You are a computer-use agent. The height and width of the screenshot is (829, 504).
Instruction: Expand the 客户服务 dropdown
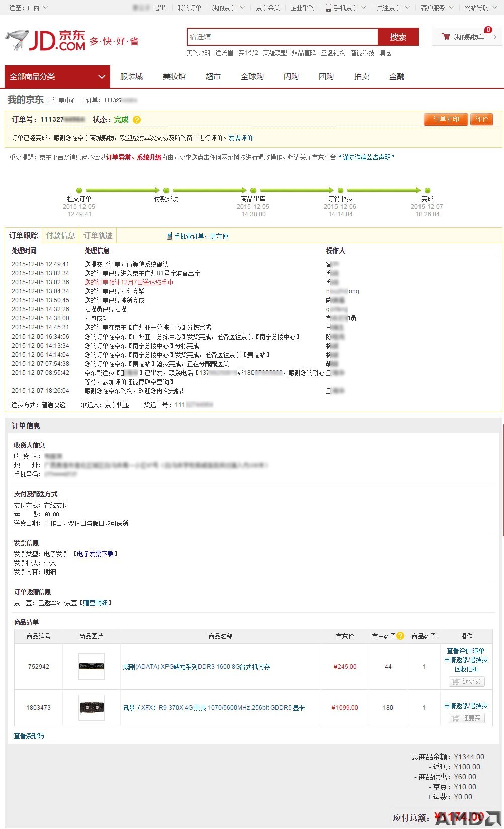[x=437, y=8]
